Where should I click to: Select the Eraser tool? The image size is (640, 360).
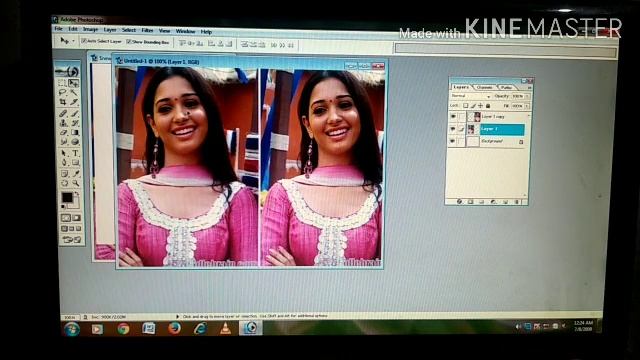(63, 132)
